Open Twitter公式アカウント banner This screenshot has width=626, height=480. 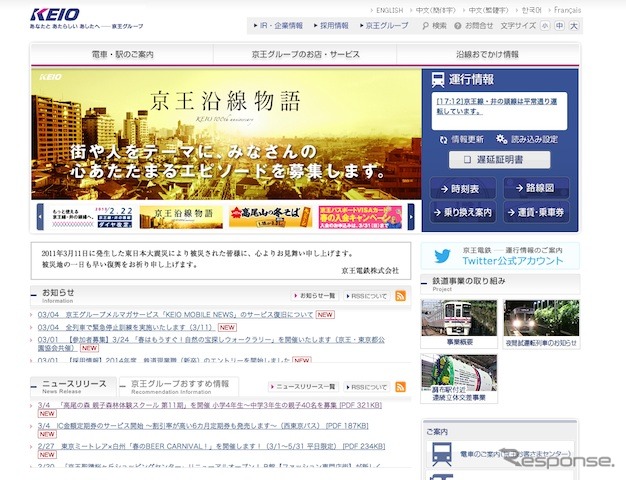[x=500, y=256]
